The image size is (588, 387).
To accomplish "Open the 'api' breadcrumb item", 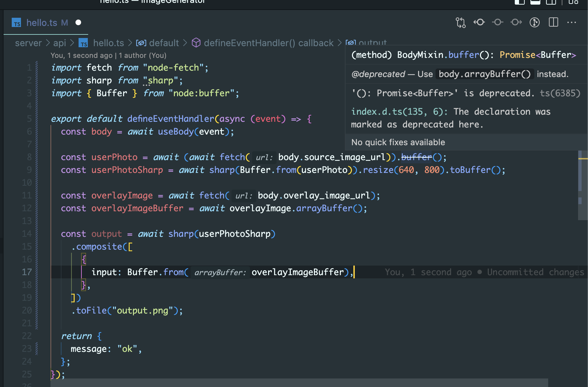I will click(60, 43).
